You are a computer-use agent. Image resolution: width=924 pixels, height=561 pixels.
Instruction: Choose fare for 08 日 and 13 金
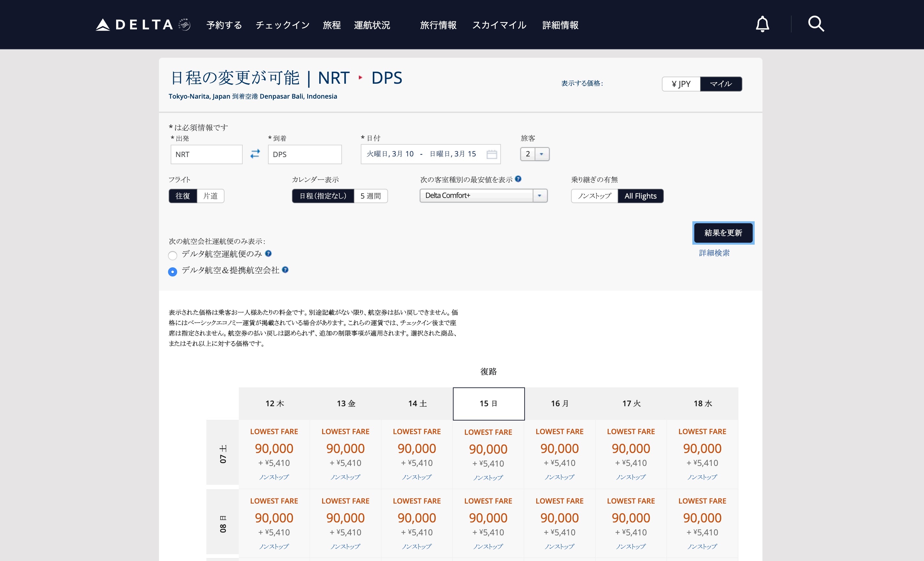tap(346, 523)
